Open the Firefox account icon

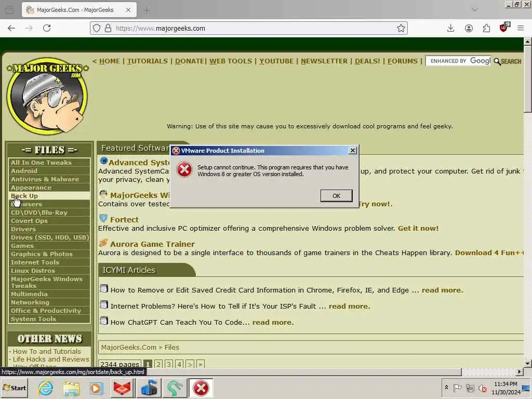[469, 28]
